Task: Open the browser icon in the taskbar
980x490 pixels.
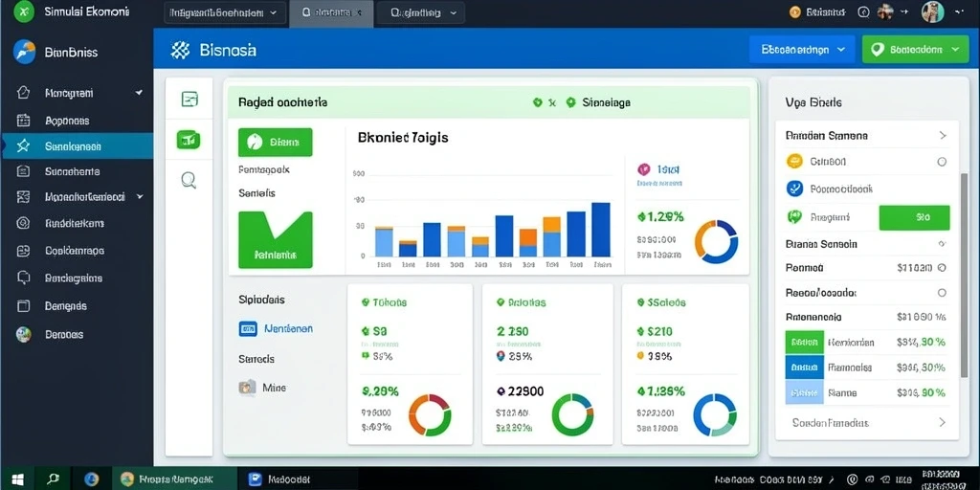Action: [x=91, y=479]
